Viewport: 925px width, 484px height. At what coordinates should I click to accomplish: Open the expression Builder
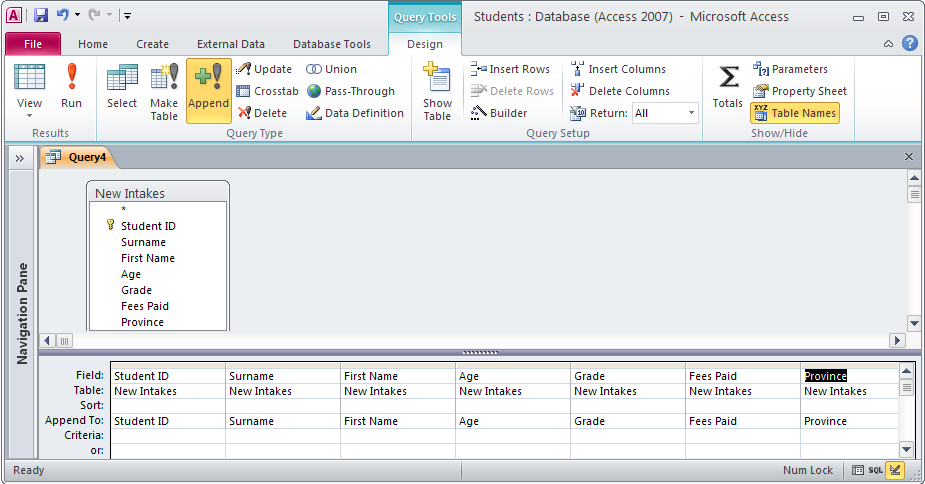coord(498,113)
